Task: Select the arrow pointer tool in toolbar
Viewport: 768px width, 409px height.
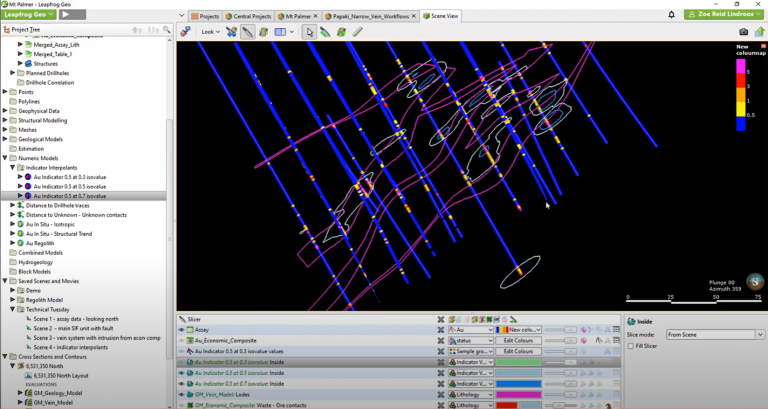Action: [x=309, y=32]
